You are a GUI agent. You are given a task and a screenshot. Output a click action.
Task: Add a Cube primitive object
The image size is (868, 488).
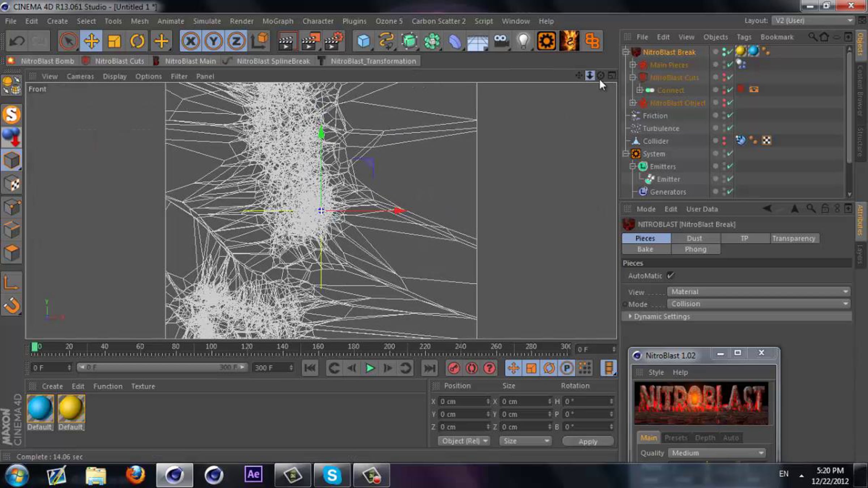pos(363,41)
